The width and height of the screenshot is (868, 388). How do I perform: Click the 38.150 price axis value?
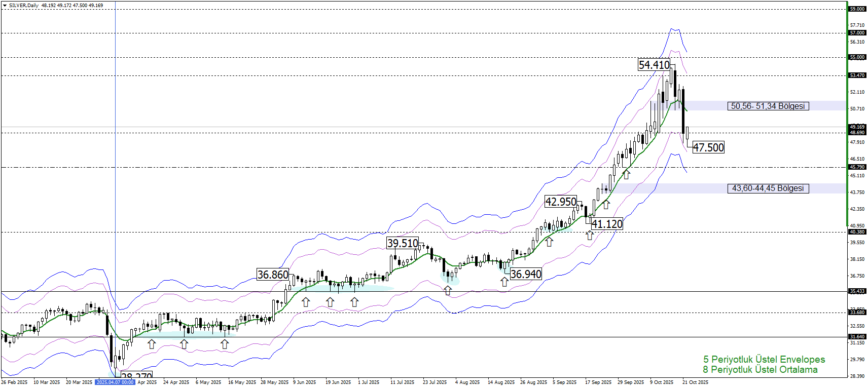click(x=857, y=259)
